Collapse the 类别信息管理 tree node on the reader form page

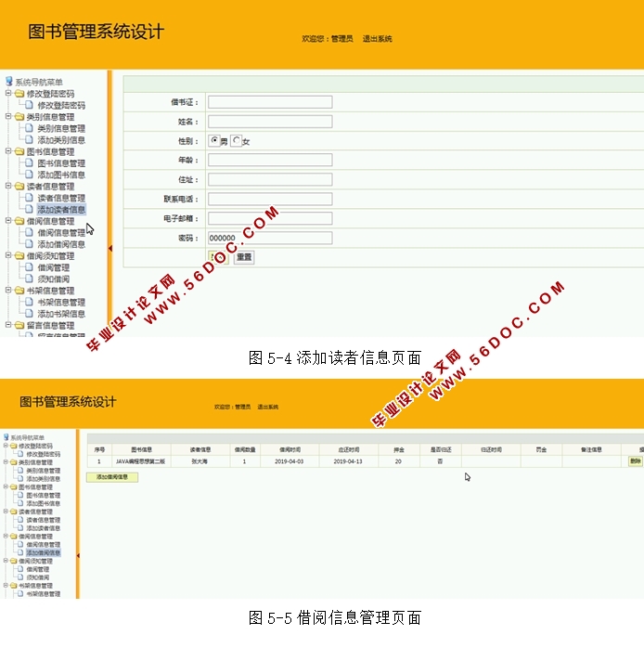[8, 117]
